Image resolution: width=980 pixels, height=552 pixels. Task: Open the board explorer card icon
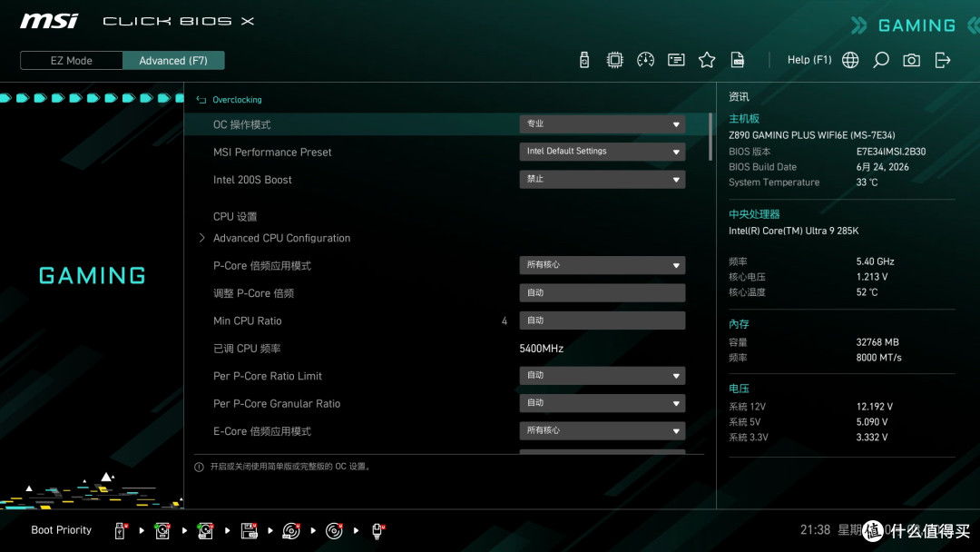[676, 60]
